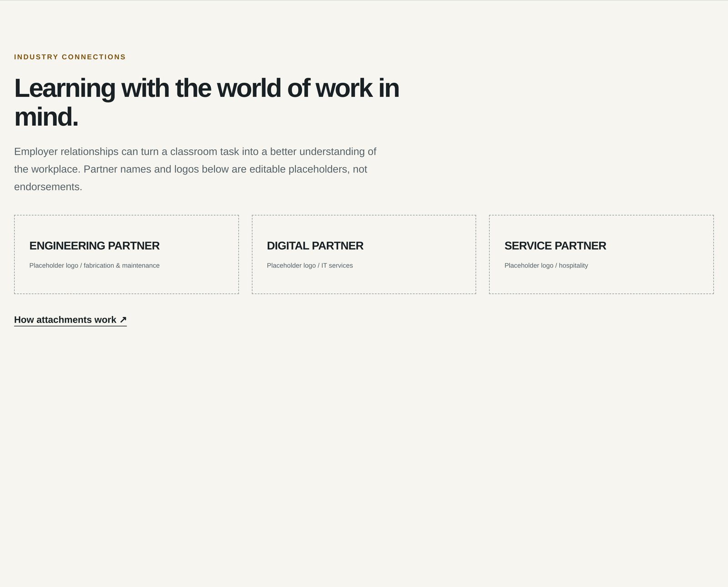
Task: Click the Digital Partner card heading
Action: point(315,246)
